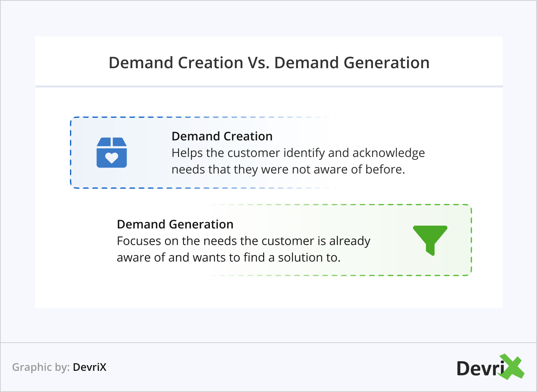537x392 pixels.
Task: Click the blue box with heart icon
Action: 112,153
